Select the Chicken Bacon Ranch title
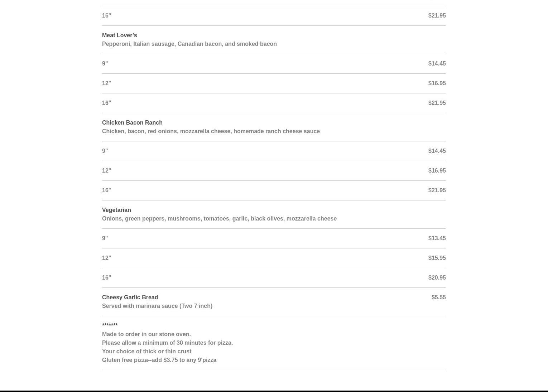 click(132, 122)
